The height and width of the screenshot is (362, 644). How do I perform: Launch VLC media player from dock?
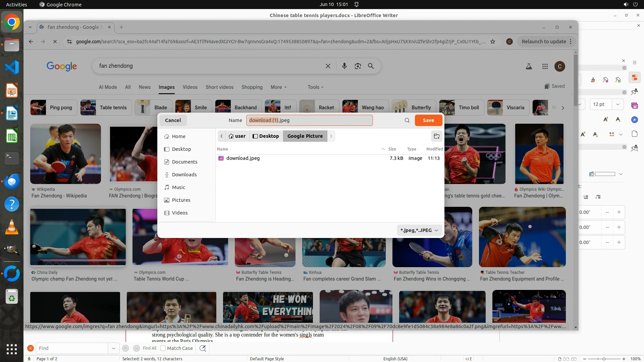pos(12,227)
